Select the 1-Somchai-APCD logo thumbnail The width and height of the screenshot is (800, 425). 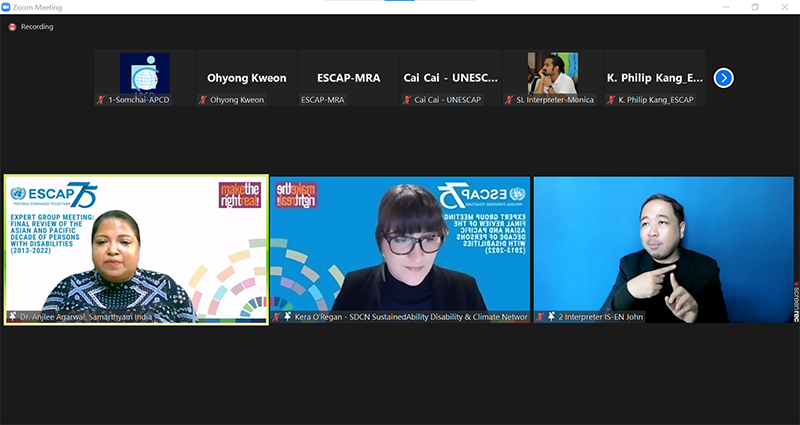[x=144, y=73]
